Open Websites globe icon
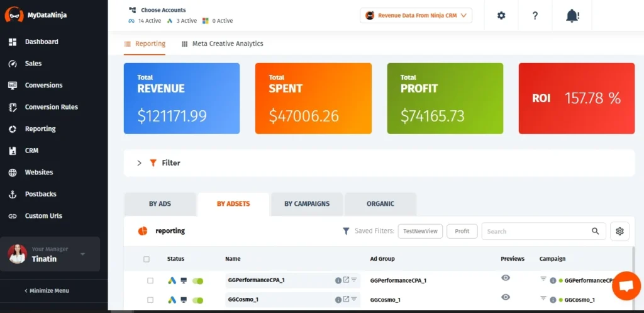Screen dimensions: 644x313 tap(13, 173)
